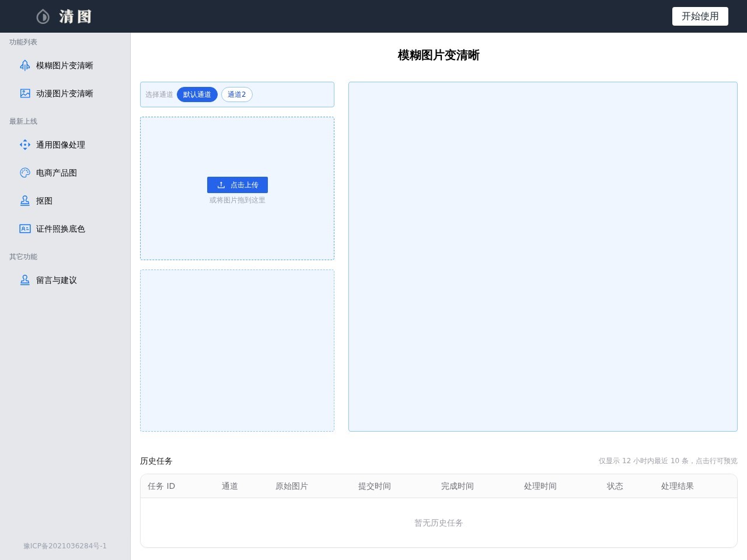Click the 暂无历史任务 empty message
This screenshot has height=560, width=747.
point(439,523)
